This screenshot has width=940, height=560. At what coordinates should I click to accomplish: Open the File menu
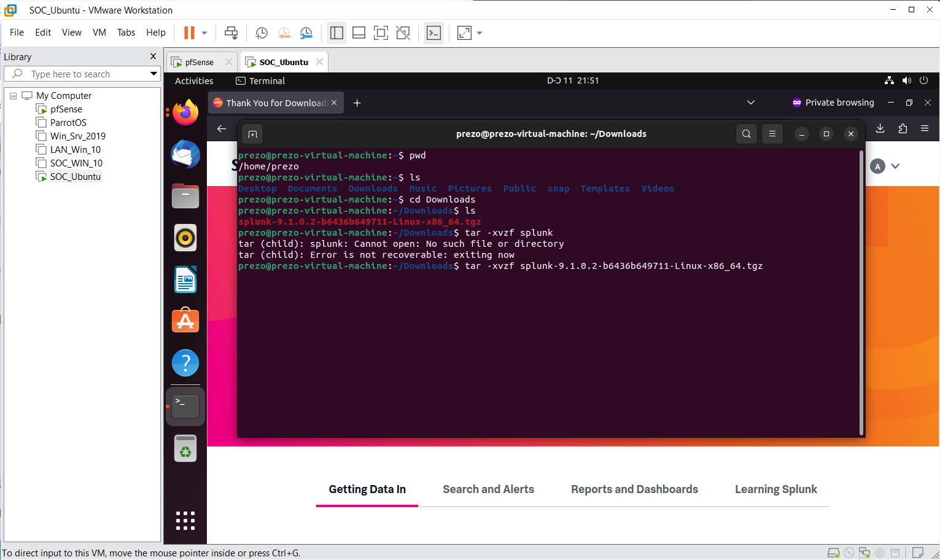(17, 33)
